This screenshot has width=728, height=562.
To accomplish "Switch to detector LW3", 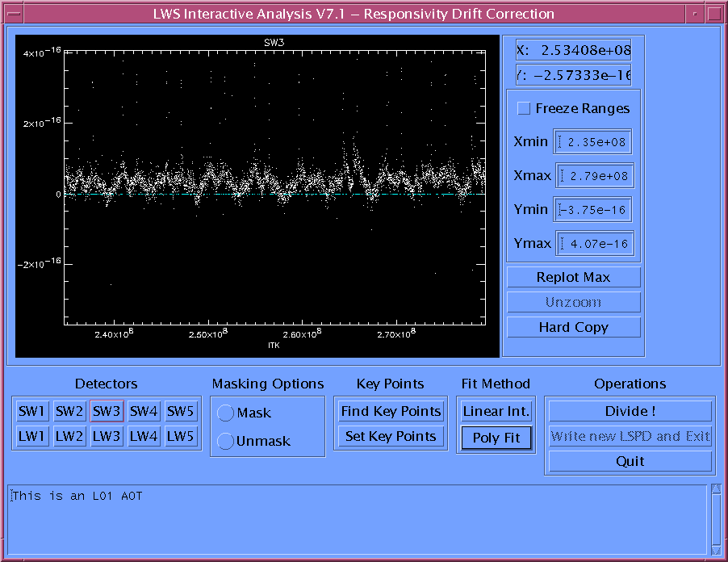I will click(x=107, y=436).
